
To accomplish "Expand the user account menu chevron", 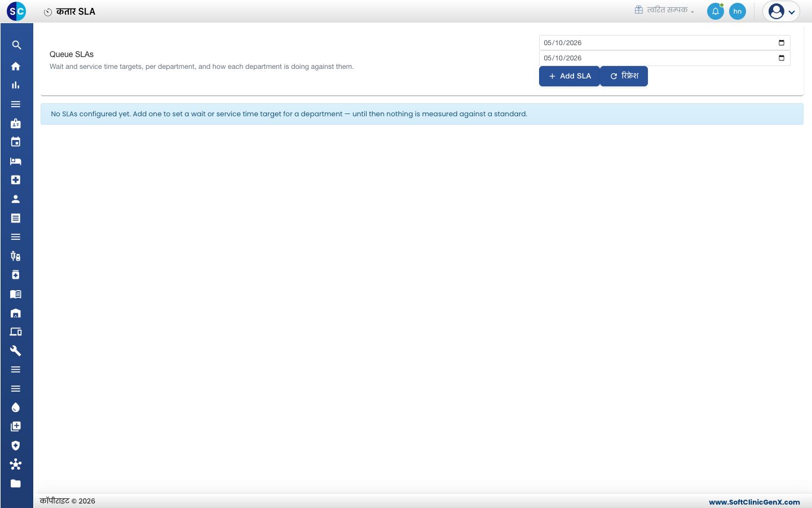I will coord(792,12).
